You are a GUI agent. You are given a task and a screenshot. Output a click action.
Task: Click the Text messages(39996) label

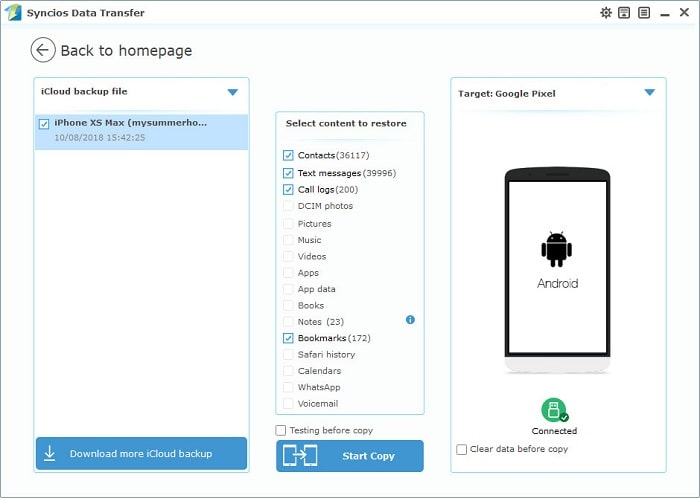[347, 173]
